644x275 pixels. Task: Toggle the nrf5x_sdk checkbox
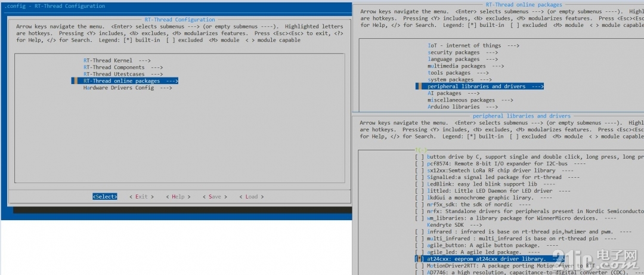(x=419, y=205)
